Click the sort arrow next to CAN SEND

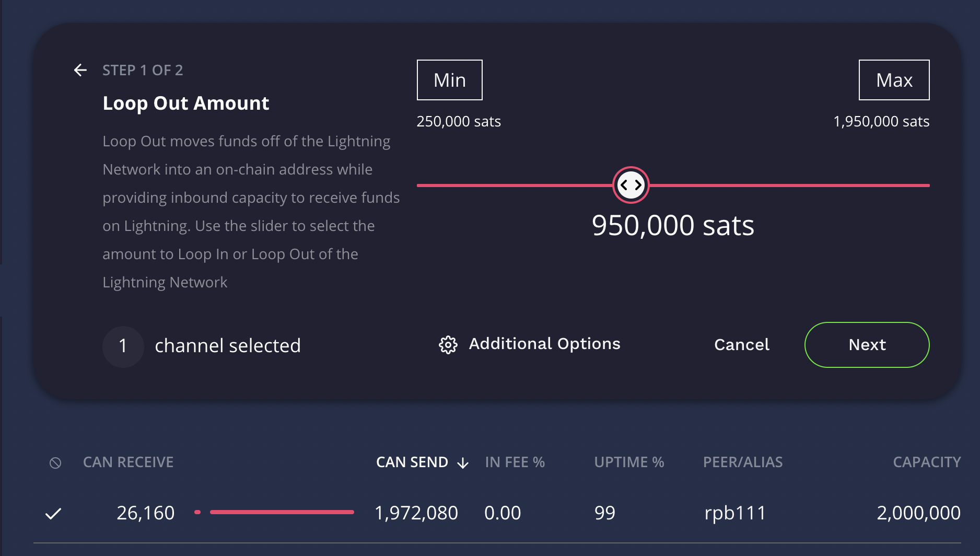click(x=463, y=463)
